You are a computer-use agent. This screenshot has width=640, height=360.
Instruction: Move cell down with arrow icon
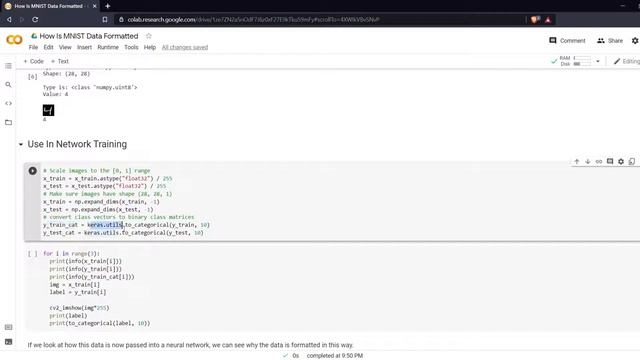588,162
